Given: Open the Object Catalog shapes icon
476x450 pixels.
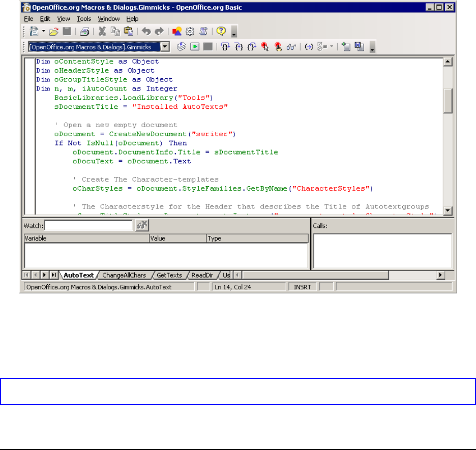Looking at the screenshot, I should coord(176,31).
